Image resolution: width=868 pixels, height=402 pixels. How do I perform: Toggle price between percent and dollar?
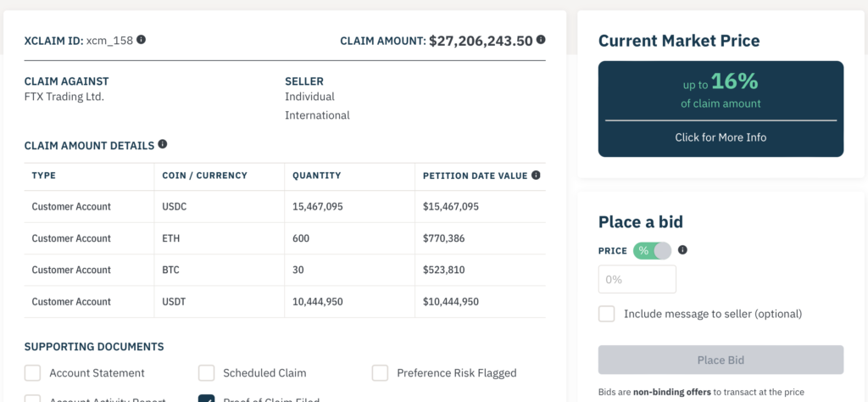[652, 251]
